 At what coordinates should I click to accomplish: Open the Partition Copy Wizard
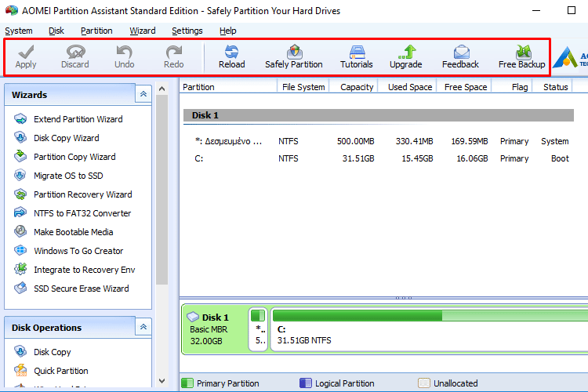[x=65, y=157]
